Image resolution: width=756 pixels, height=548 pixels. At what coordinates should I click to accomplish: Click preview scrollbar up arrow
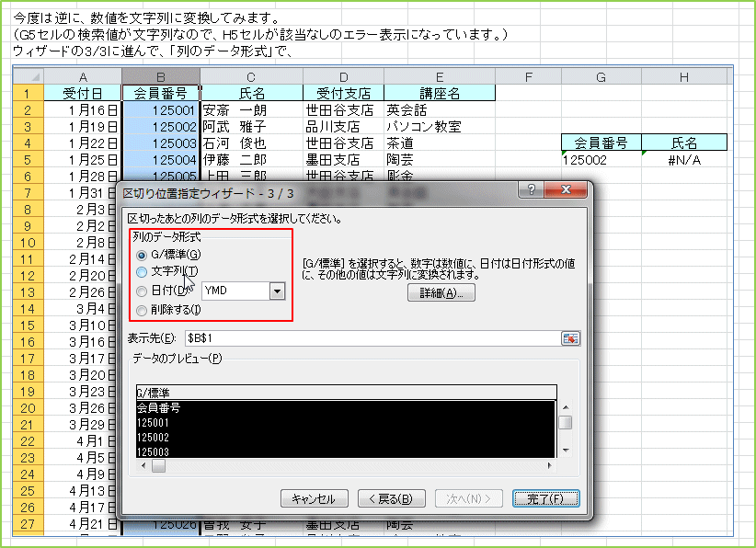(566, 408)
